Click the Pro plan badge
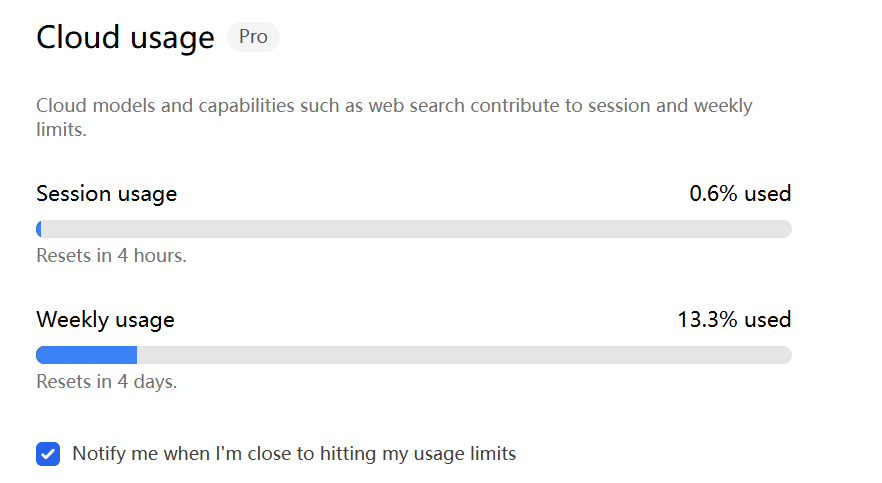 (x=253, y=37)
